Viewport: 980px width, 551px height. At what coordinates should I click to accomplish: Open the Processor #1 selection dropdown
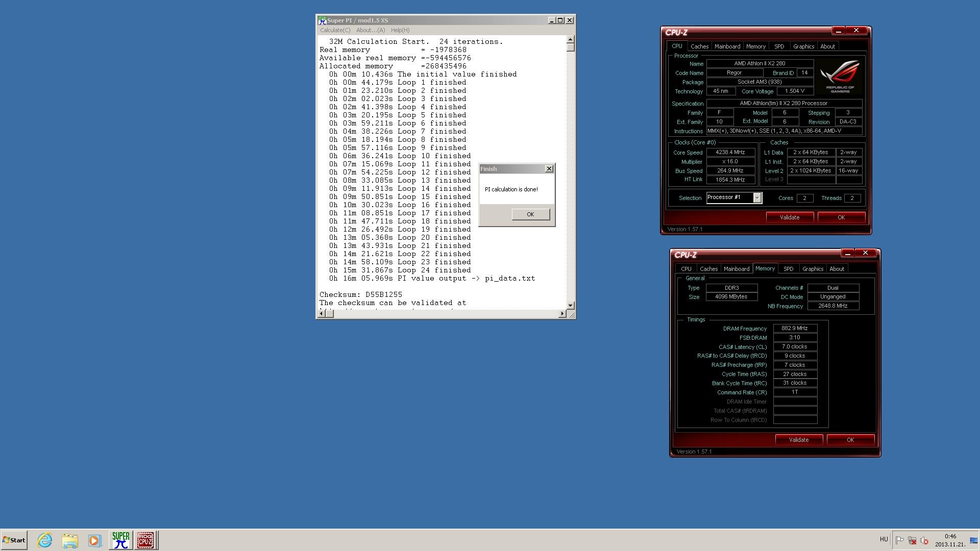[757, 198]
